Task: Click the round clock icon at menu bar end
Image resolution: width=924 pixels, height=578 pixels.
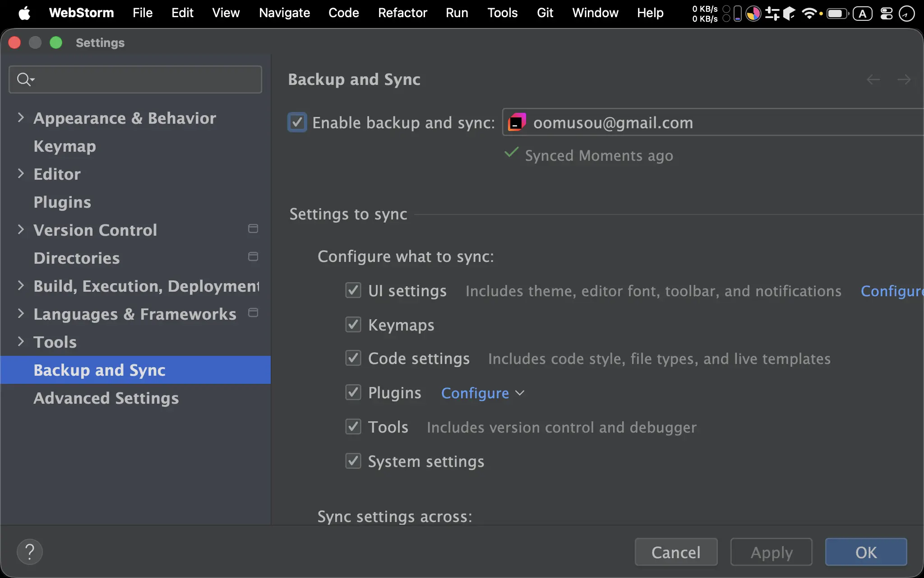Action: point(907,14)
